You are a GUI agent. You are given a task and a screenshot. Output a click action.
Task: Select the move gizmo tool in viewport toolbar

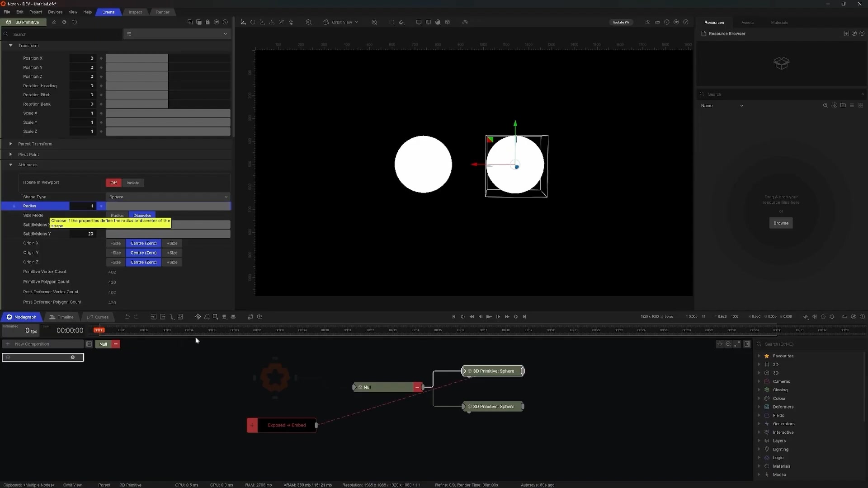243,22
